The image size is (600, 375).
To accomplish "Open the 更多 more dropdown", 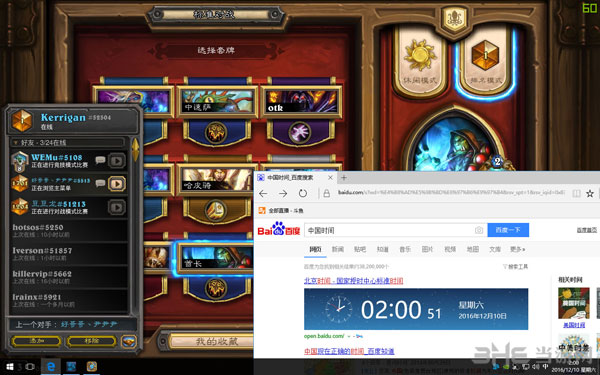I will pos(517,249).
